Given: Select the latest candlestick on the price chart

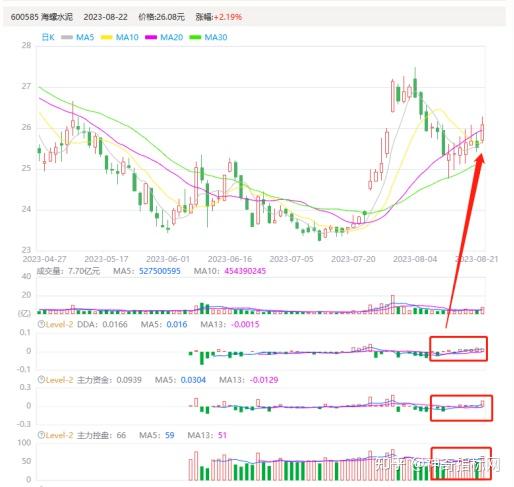Looking at the screenshot, I should coord(482,130).
